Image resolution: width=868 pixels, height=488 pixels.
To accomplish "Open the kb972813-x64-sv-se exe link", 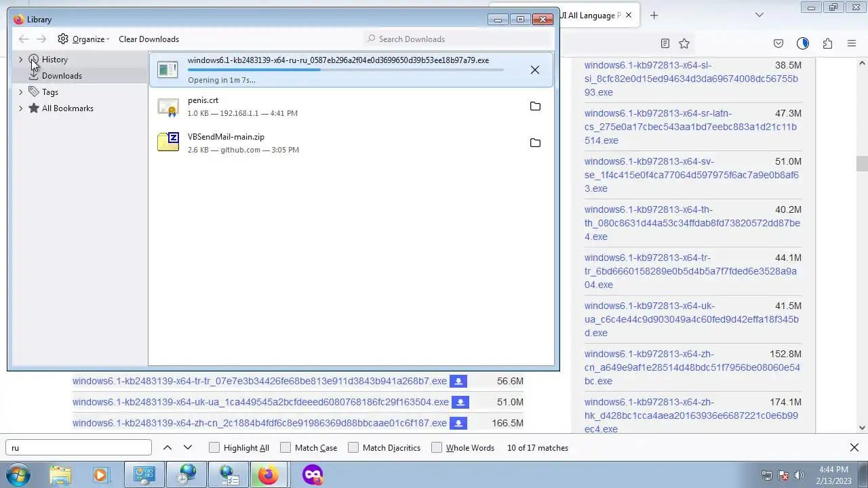I will coord(692,175).
